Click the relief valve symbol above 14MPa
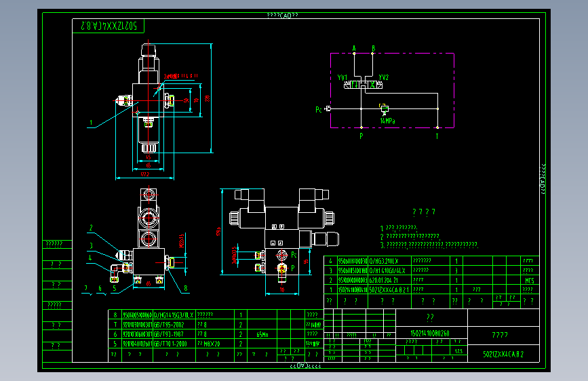The image size is (588, 381). (x=384, y=108)
